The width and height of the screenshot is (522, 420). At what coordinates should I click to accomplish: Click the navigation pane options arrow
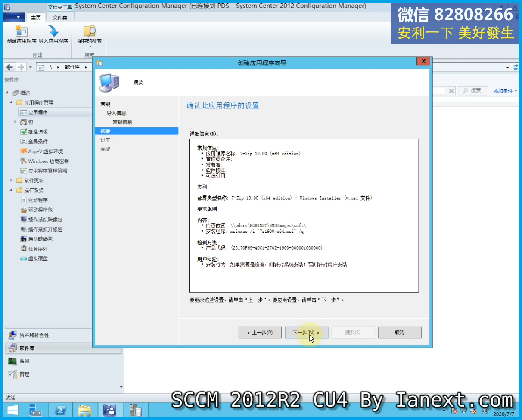pos(121,387)
